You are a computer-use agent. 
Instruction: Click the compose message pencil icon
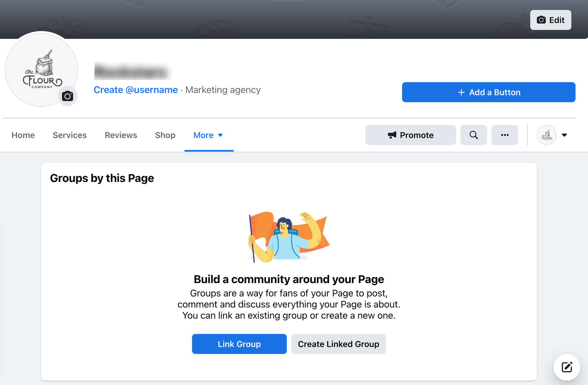[566, 367]
